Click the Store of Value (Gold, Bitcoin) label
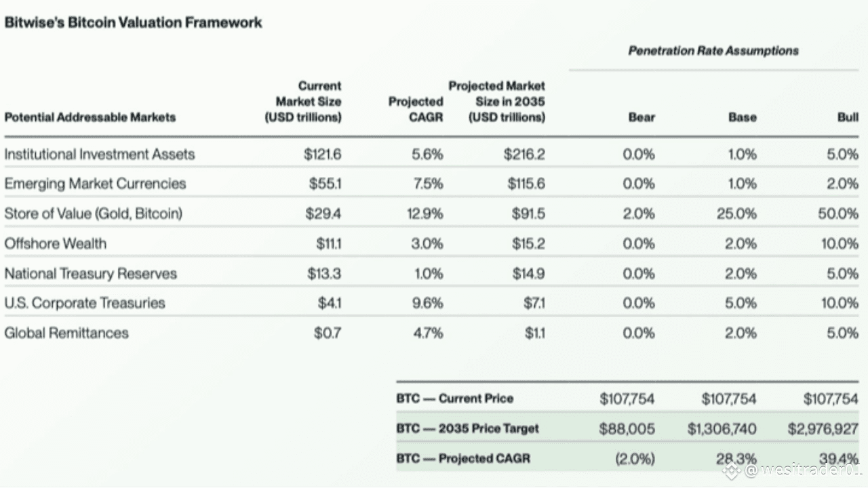This screenshot has height=488, width=868. pos(94,213)
